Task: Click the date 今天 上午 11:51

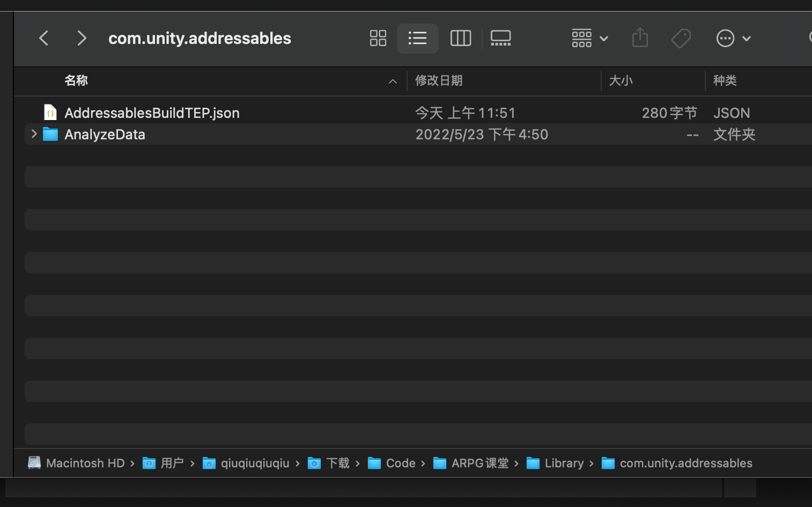Action: click(465, 113)
